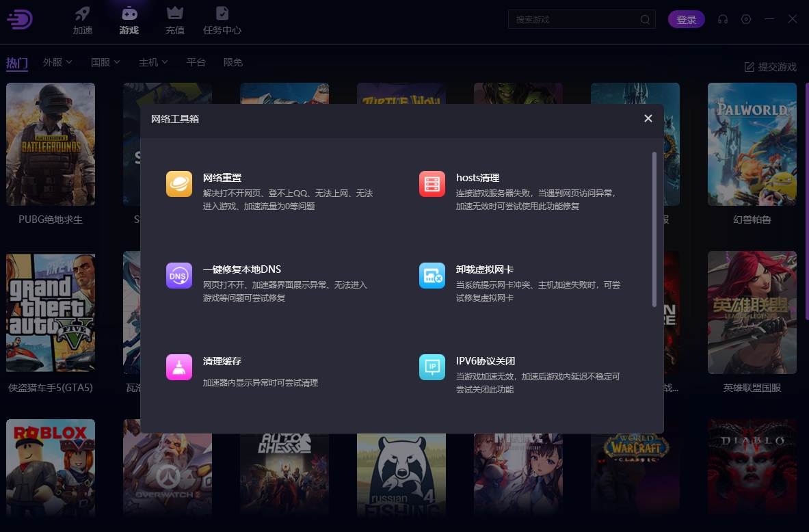This screenshot has height=532, width=809.
Task: Open the Overwatch 2 game cover
Action: [168, 476]
